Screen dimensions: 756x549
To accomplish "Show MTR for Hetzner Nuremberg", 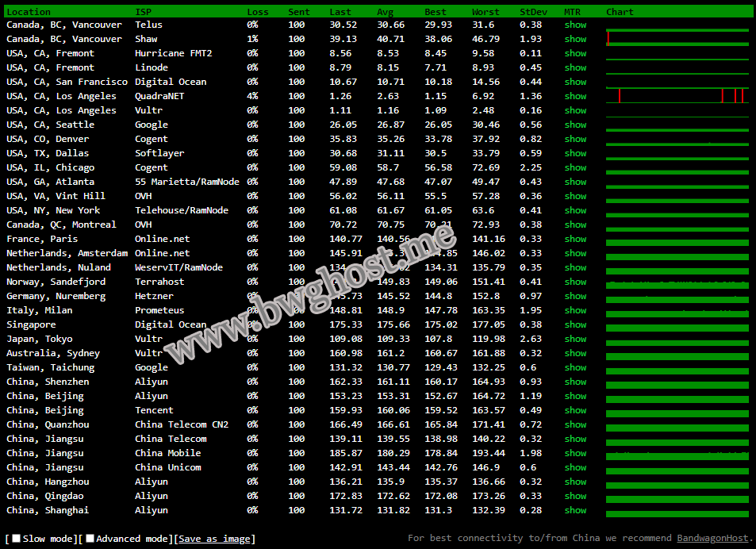I will 575,296.
